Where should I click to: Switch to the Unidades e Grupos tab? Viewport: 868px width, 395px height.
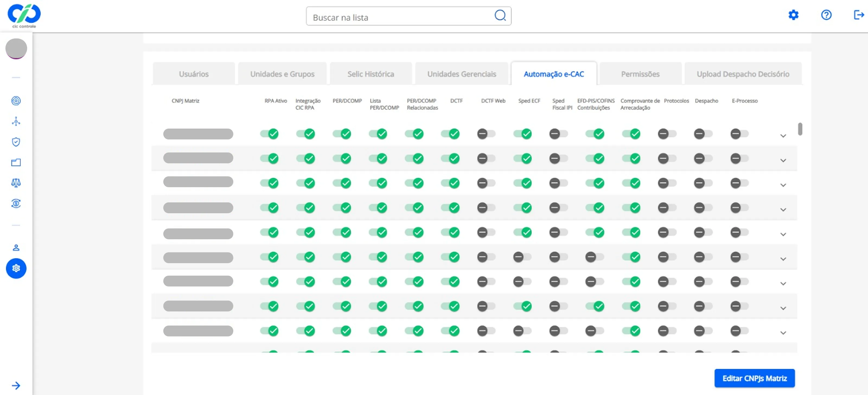(282, 74)
